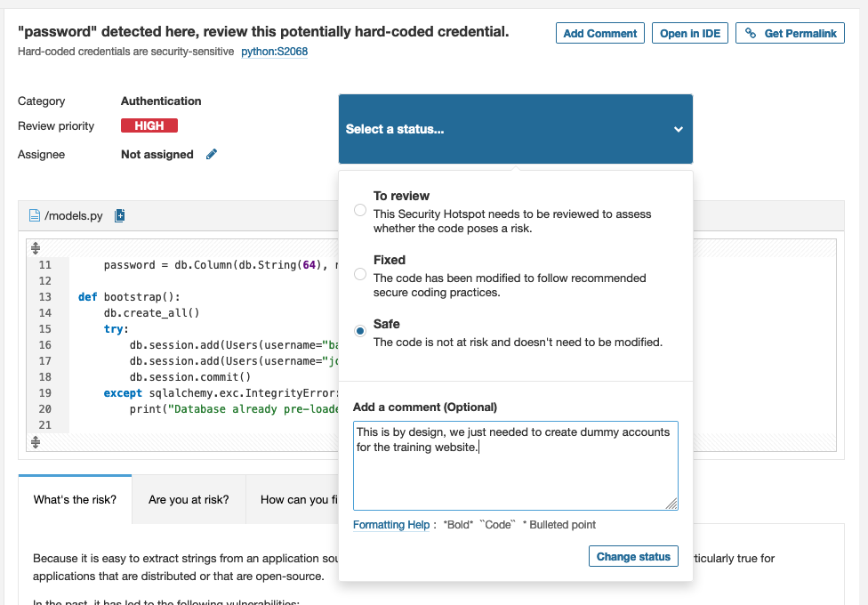Open the python:S2068 rule link
The image size is (868, 605).
tap(275, 52)
